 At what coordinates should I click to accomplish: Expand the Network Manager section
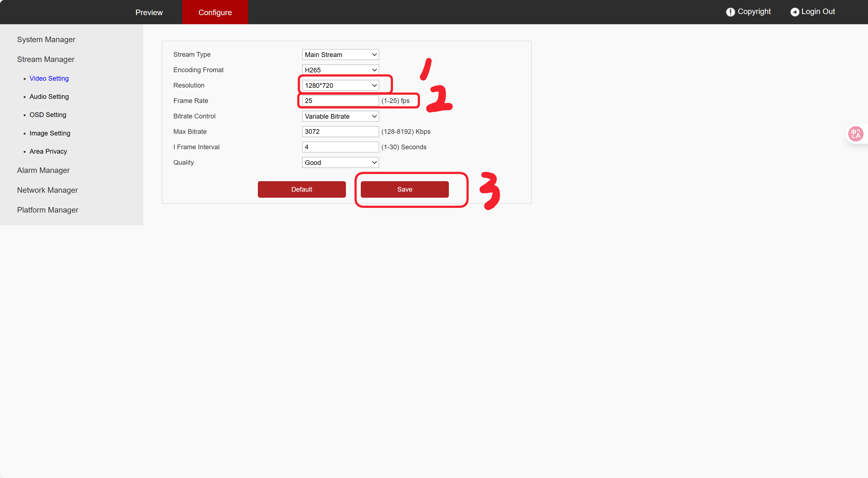[47, 190]
